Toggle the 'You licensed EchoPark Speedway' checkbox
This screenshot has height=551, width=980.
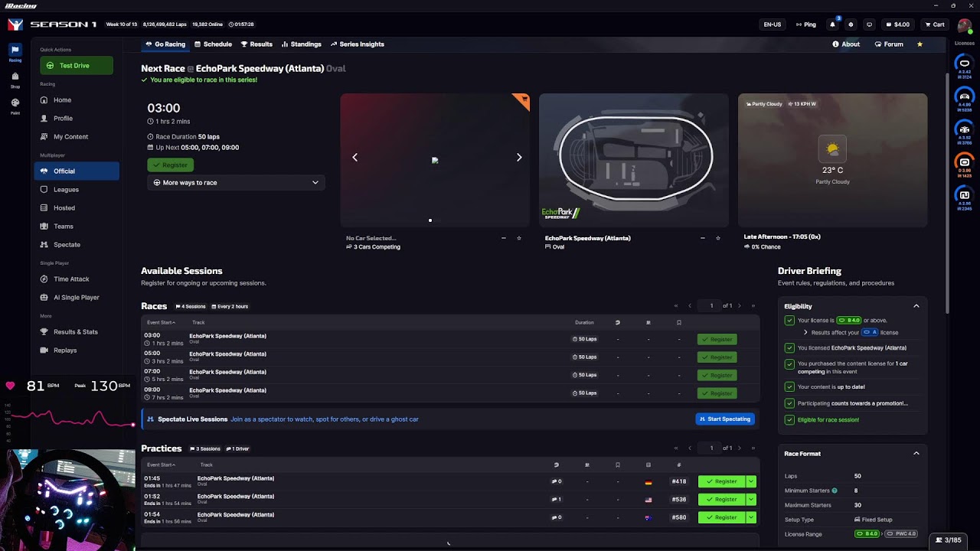pos(789,348)
